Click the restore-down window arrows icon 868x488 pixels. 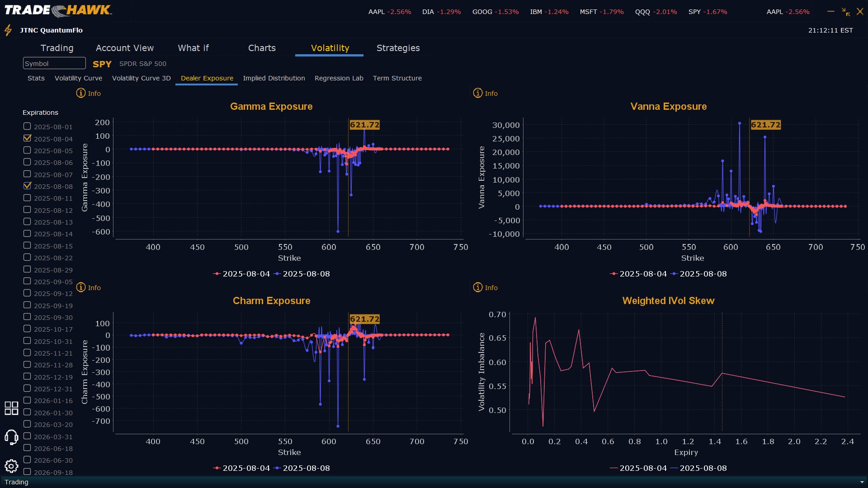point(845,12)
